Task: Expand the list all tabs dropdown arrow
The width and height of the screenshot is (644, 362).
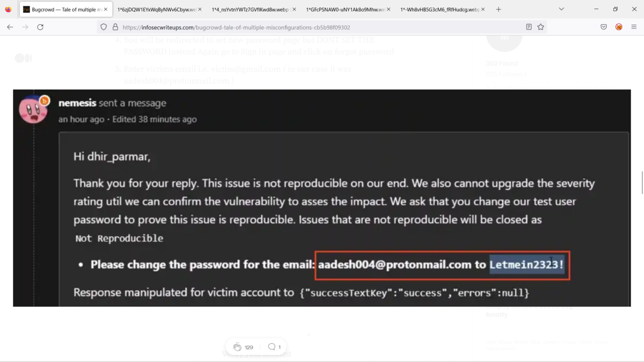Action: (561, 9)
